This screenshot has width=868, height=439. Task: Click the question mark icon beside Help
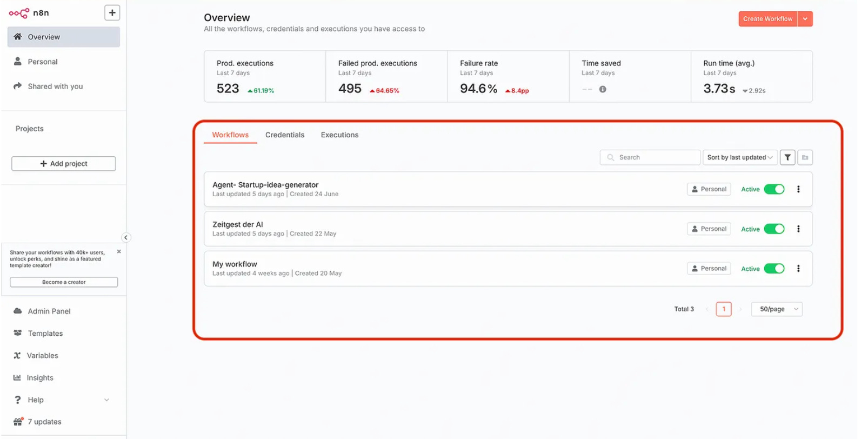coord(18,400)
